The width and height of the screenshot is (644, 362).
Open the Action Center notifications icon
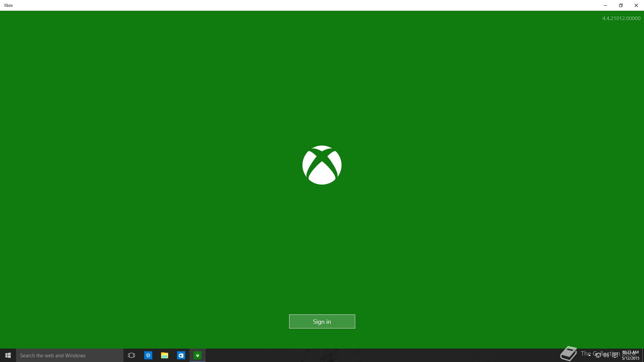pos(615,355)
